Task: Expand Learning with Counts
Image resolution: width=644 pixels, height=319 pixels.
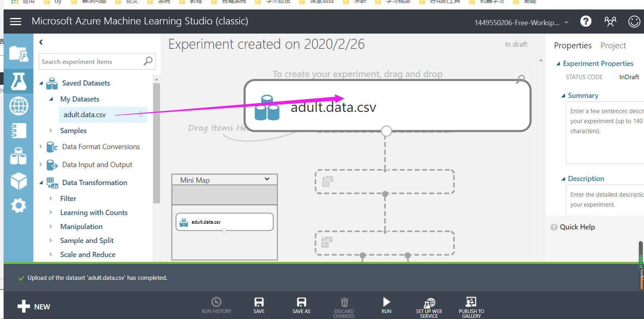Action: tap(51, 212)
